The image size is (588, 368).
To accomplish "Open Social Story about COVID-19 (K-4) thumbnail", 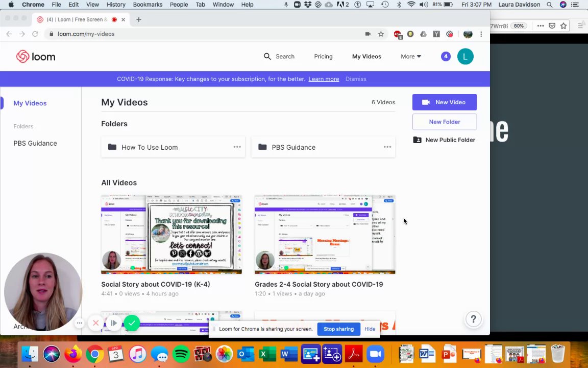I will (x=171, y=234).
